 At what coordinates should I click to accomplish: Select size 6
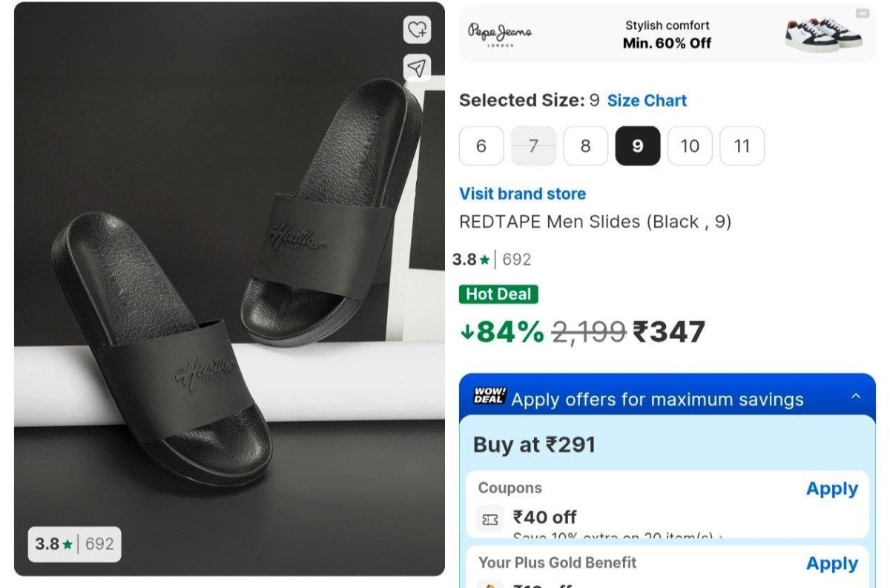tap(481, 146)
